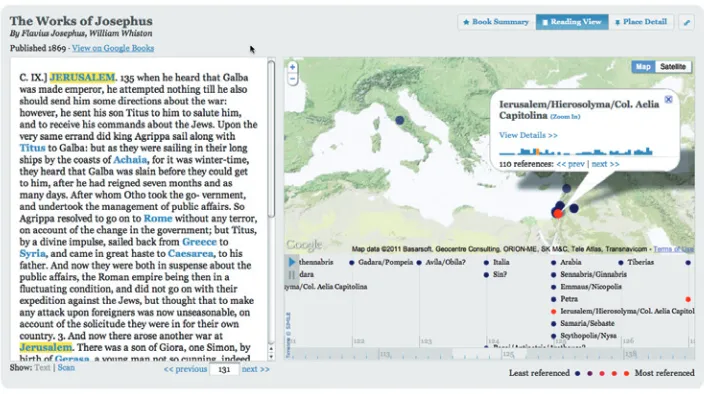704x394 pixels.
Task: Select Tiberias timeline entry
Action: point(640,263)
